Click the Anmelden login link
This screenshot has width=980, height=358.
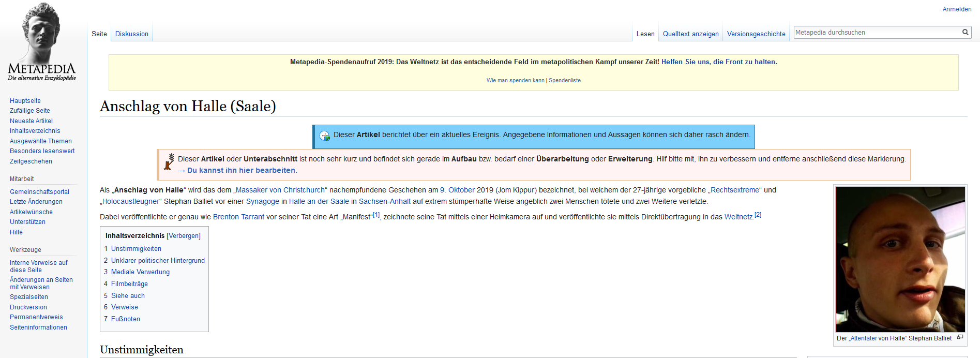(x=957, y=9)
